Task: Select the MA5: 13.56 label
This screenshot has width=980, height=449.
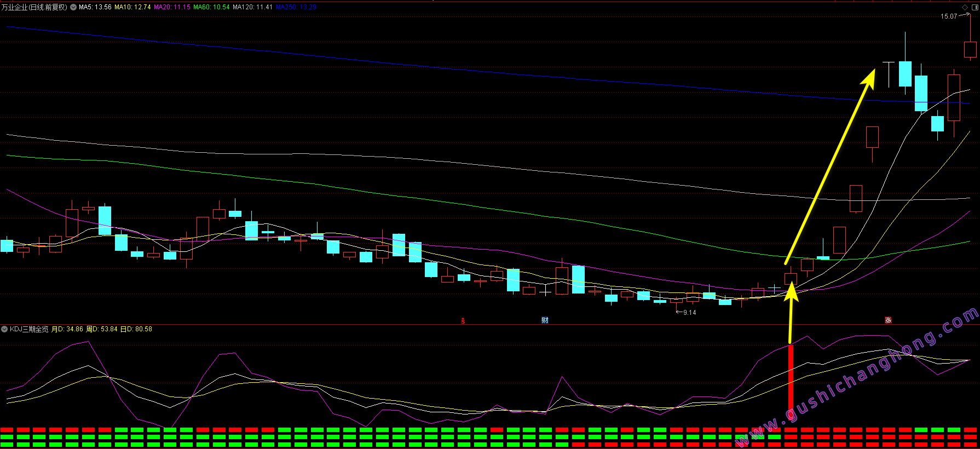Action: point(95,7)
